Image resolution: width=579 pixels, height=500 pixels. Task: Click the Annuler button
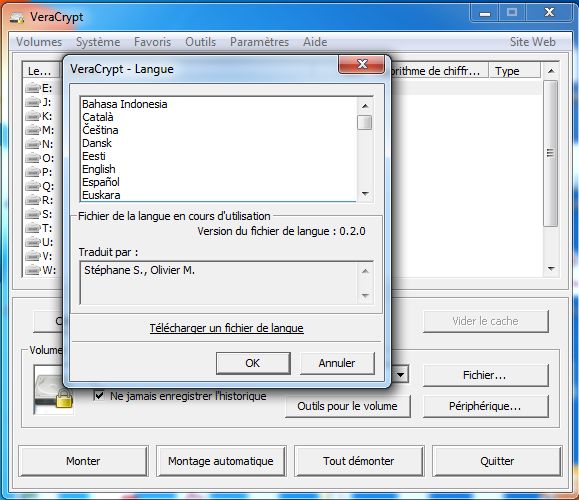337,363
